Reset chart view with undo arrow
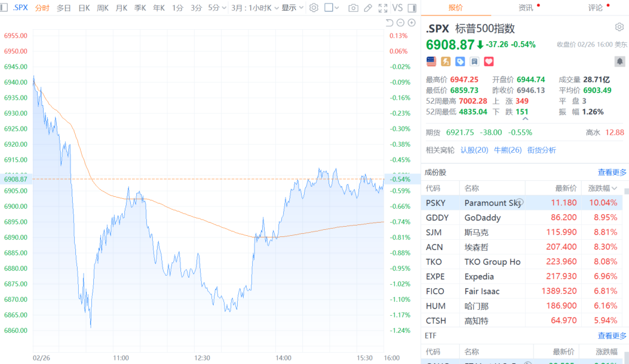Image resolution: width=629 pixels, height=364 pixels. (x=389, y=23)
